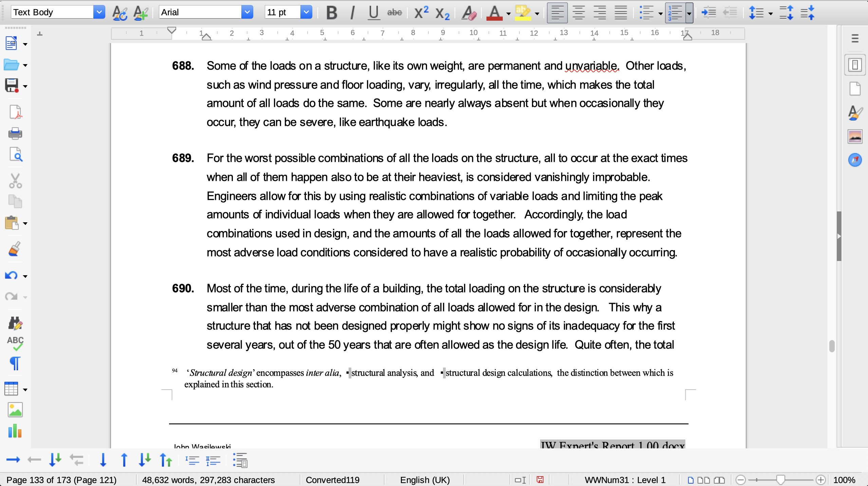Open the sidebar Navigator compass icon
Image resolution: width=868 pixels, height=486 pixels.
855,160
